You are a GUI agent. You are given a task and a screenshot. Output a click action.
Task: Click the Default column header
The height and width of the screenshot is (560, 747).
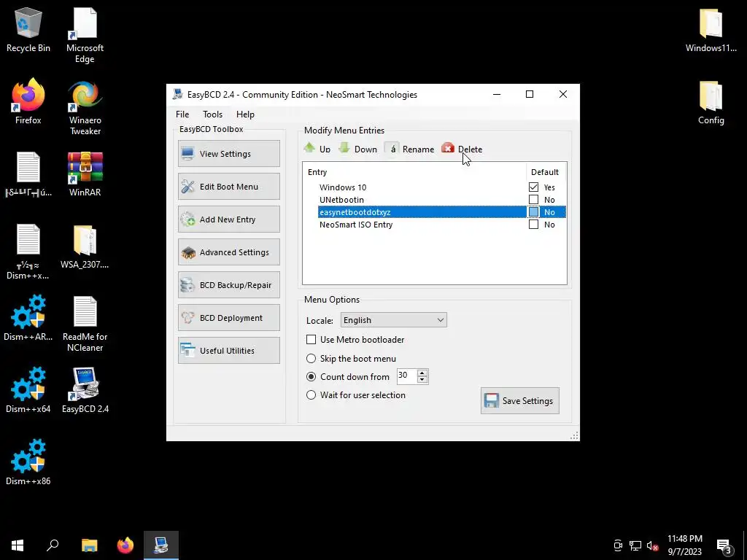546,172
